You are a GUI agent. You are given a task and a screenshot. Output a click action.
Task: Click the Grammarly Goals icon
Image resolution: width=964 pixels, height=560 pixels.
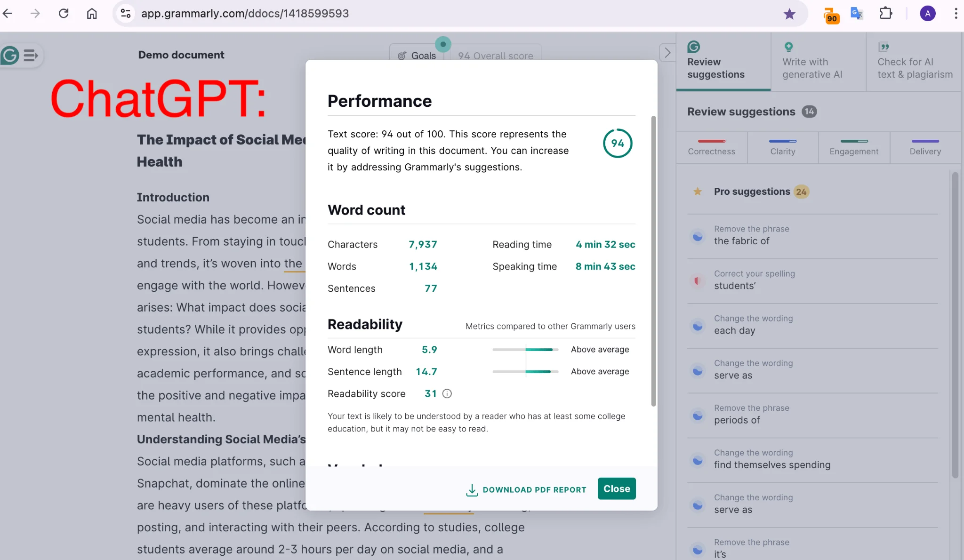(402, 55)
